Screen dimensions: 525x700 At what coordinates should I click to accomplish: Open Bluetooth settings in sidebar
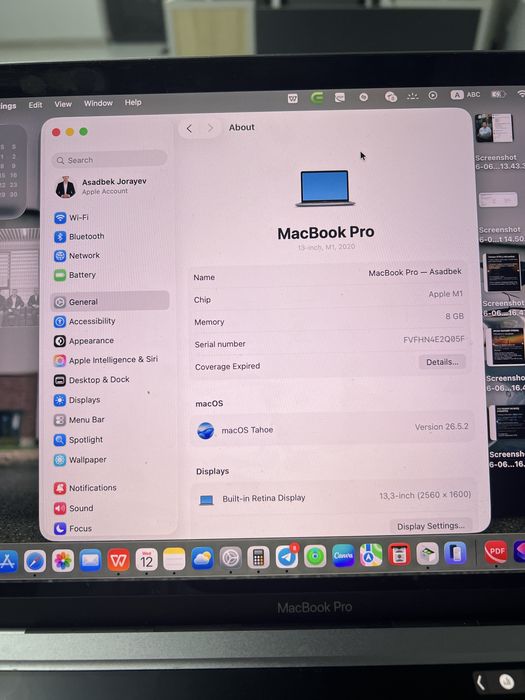[79, 236]
